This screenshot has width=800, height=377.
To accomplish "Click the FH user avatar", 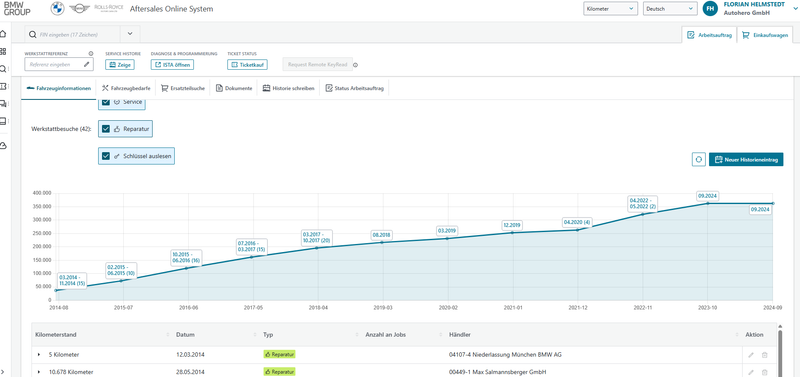I will tap(710, 9).
